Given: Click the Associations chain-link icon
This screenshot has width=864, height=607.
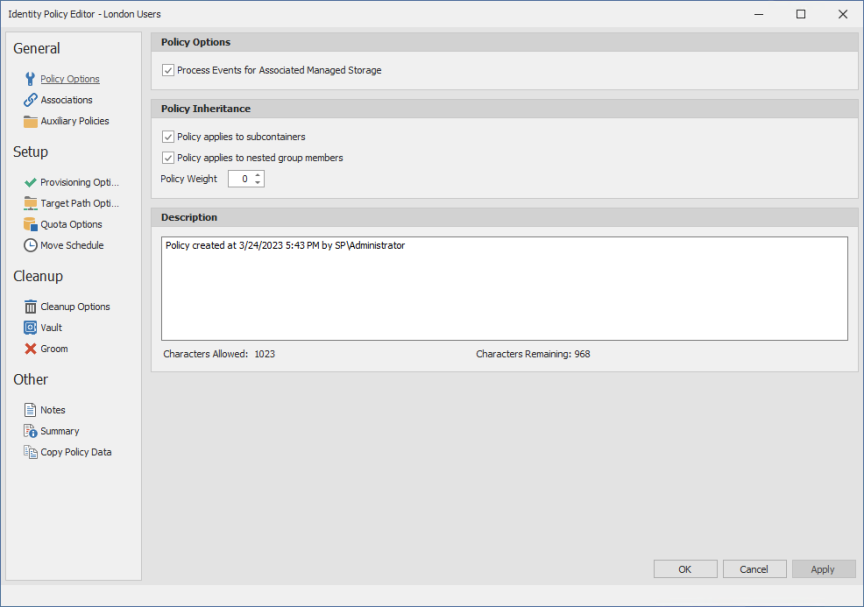Looking at the screenshot, I should (x=30, y=100).
